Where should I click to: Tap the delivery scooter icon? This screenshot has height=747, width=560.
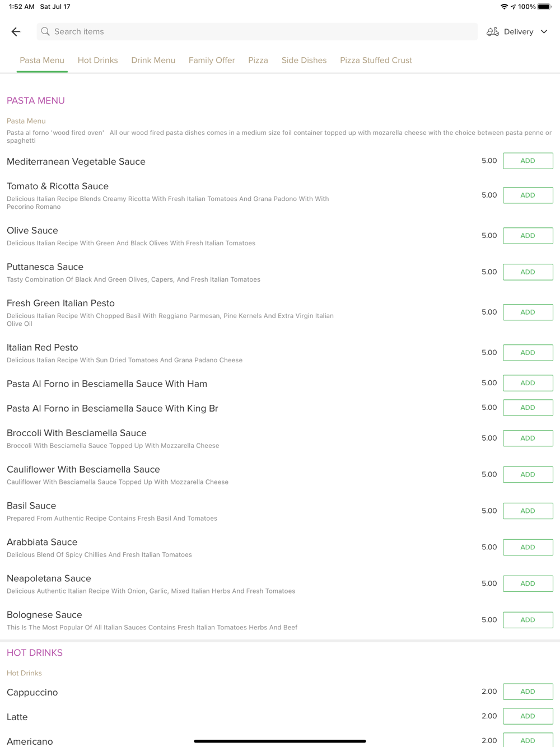click(492, 32)
